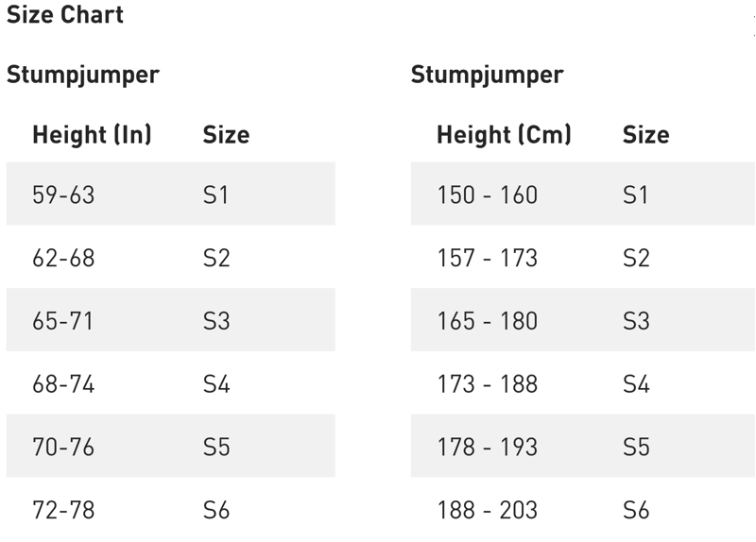This screenshot has width=756, height=542.
Task: Click the Height (Cm) column header
Action: pyautogui.click(x=504, y=134)
